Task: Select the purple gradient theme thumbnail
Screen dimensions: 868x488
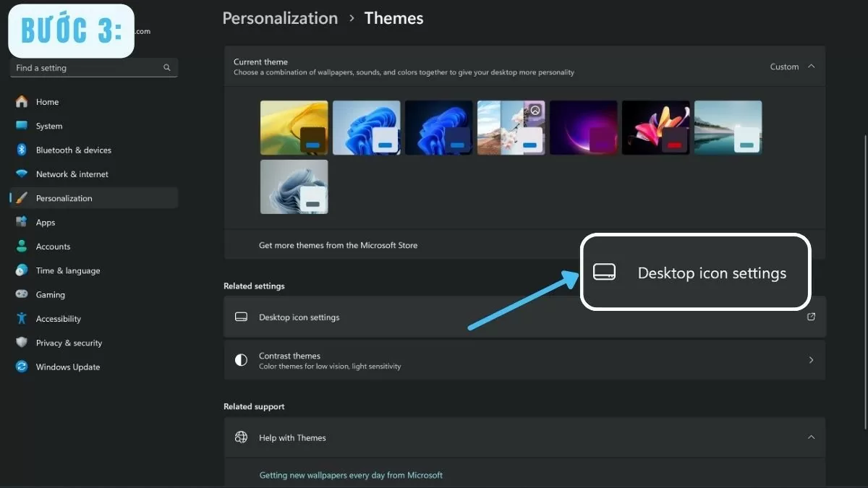Action: coord(583,127)
